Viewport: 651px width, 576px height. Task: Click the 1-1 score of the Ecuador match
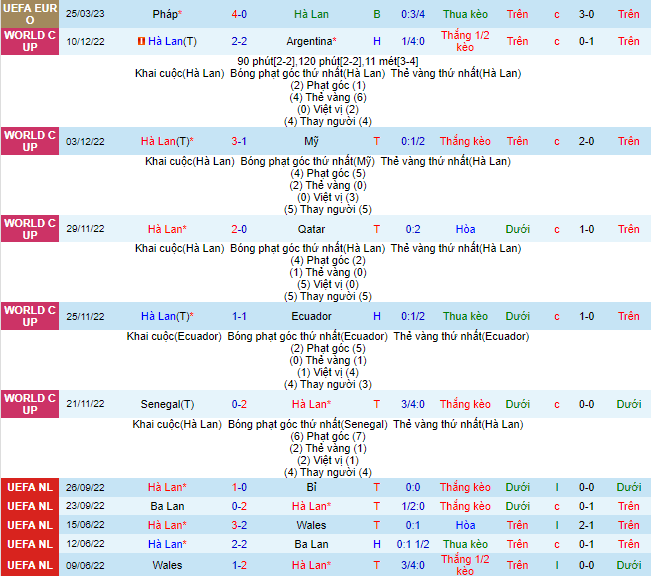coord(240,317)
